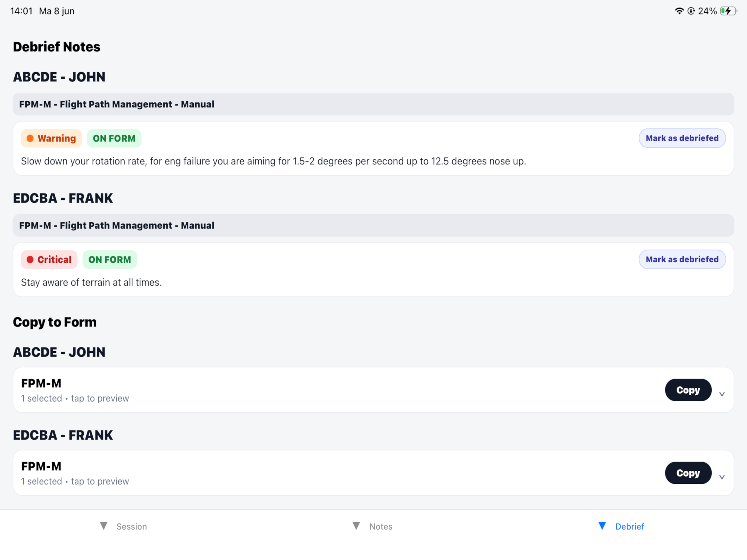Tap the Notes tab triangle icon
The height and width of the screenshot is (560, 747).
click(x=356, y=526)
